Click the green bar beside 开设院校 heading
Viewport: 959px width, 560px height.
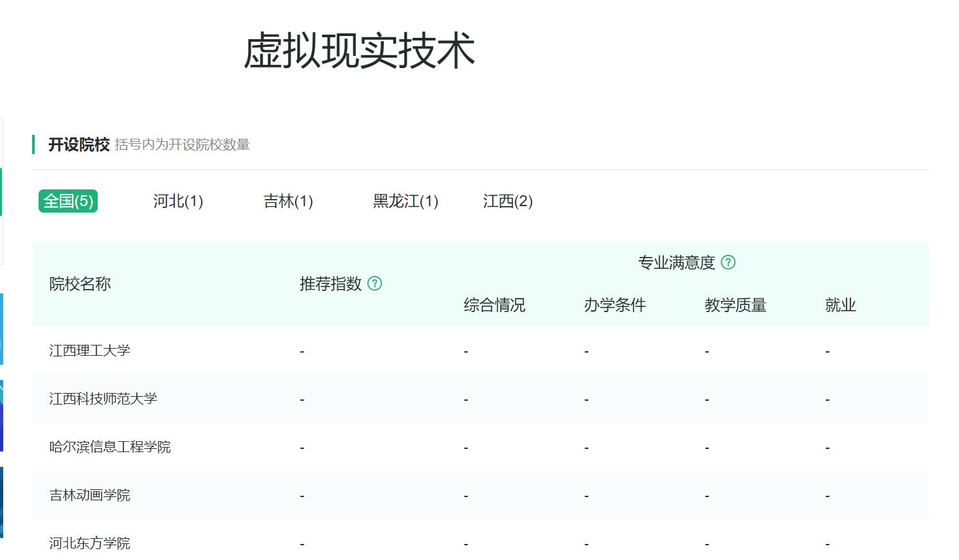tap(34, 144)
